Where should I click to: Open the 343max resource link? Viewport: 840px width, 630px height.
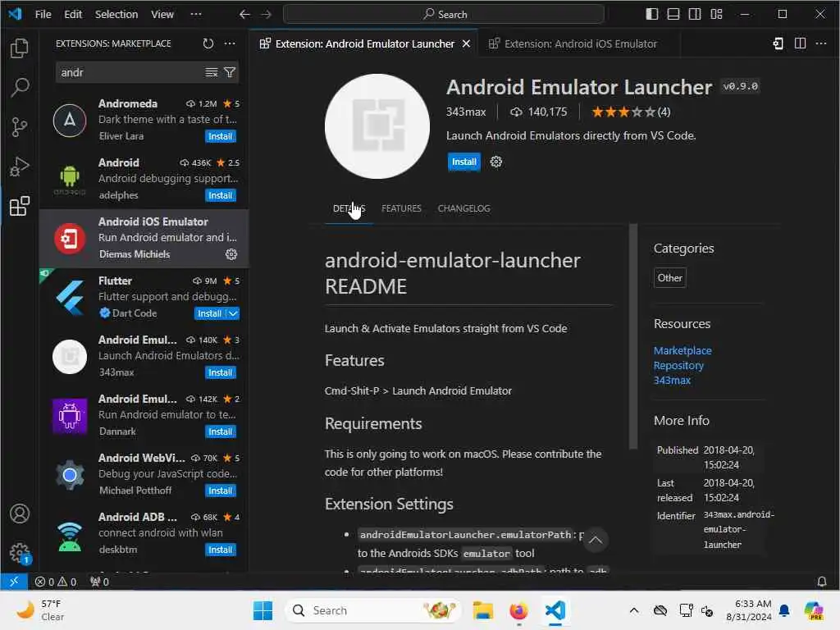coord(672,381)
